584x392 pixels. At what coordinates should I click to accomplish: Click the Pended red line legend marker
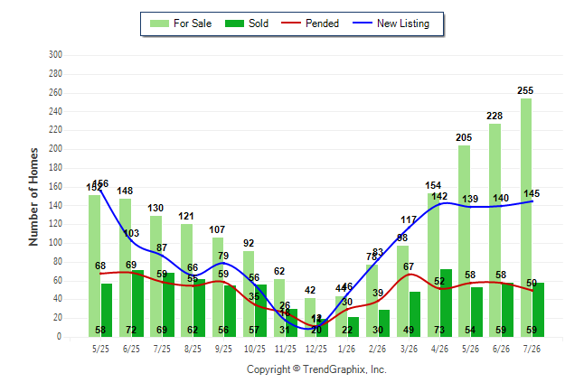point(291,23)
